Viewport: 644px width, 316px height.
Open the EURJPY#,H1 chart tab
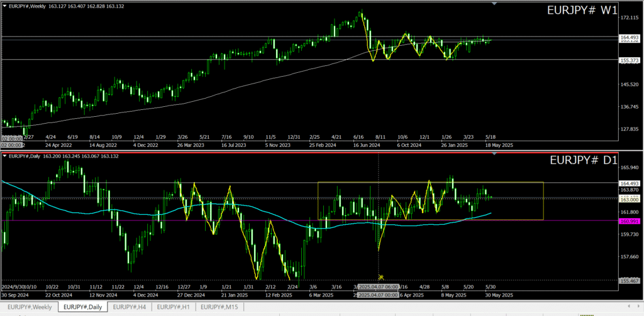pos(174,307)
